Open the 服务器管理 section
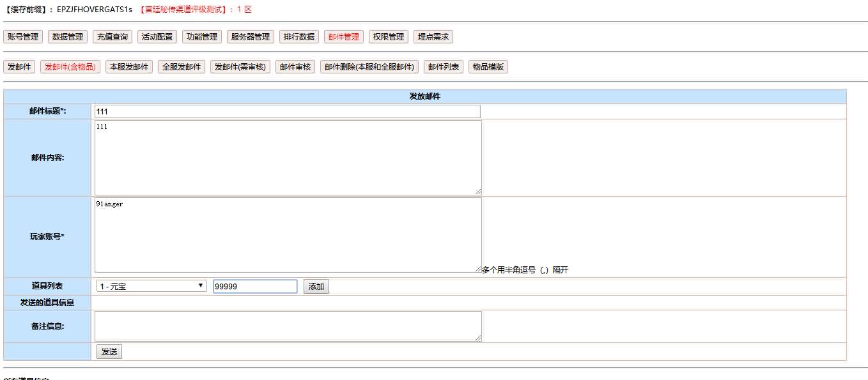Screen dimensions: 868x380 pos(251,37)
